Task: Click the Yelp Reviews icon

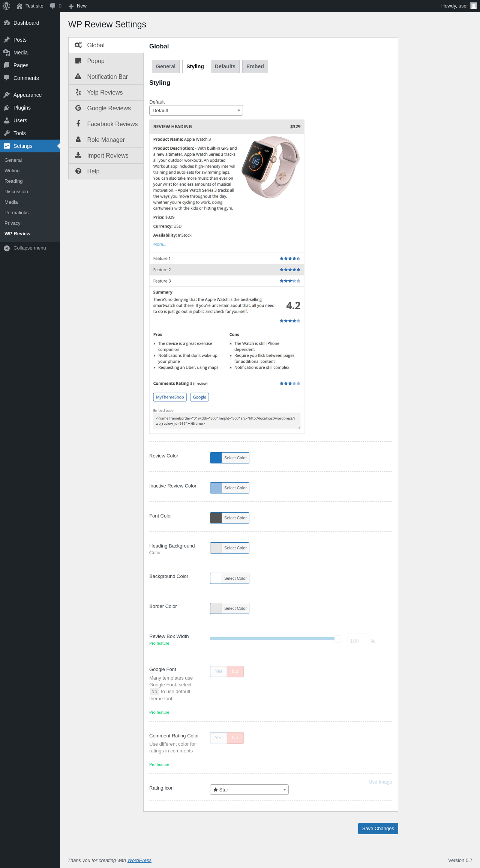Action: 78,92
